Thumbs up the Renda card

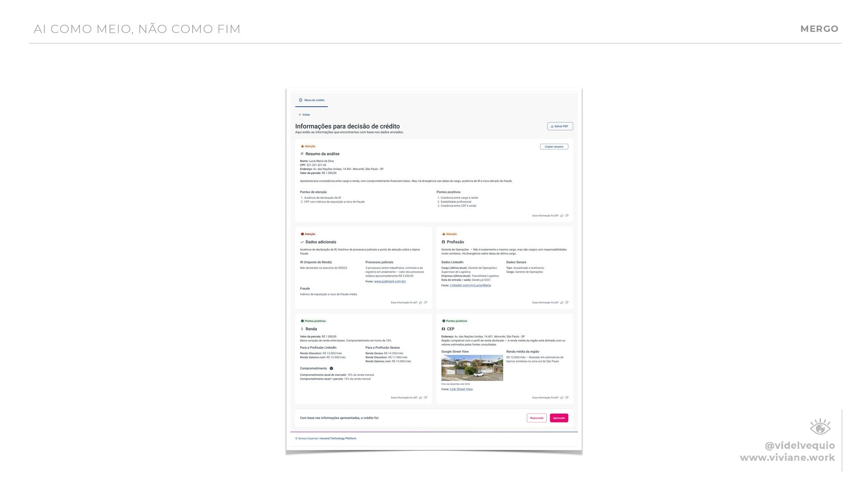[x=421, y=398]
